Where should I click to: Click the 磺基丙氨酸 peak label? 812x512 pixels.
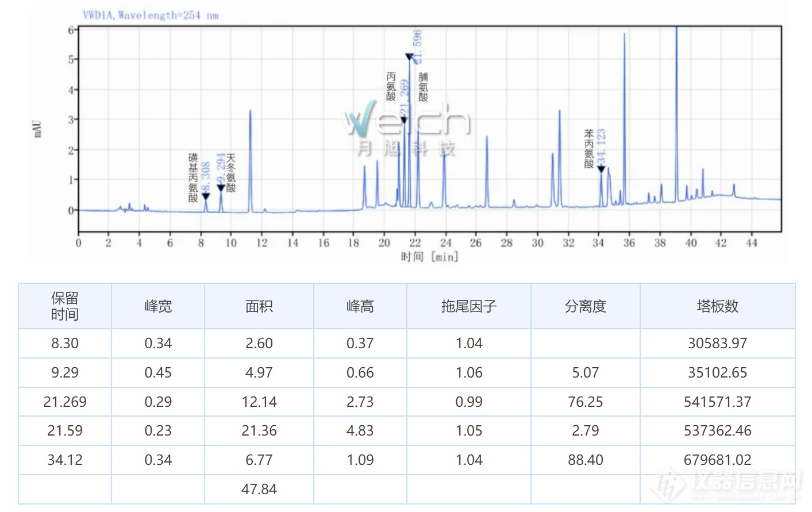coord(193,178)
